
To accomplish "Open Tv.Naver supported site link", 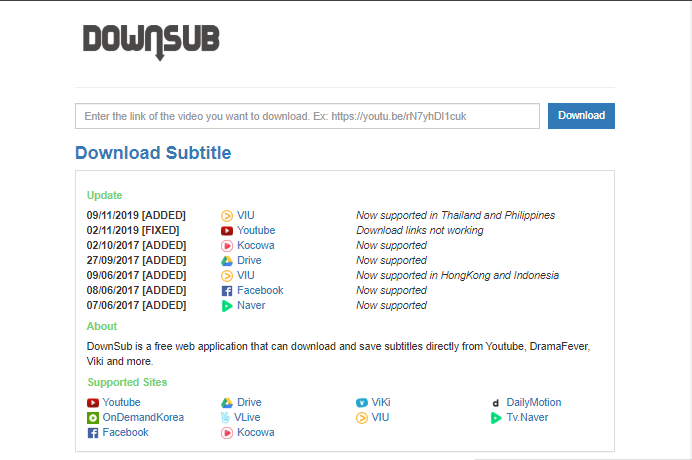I will click(527, 417).
